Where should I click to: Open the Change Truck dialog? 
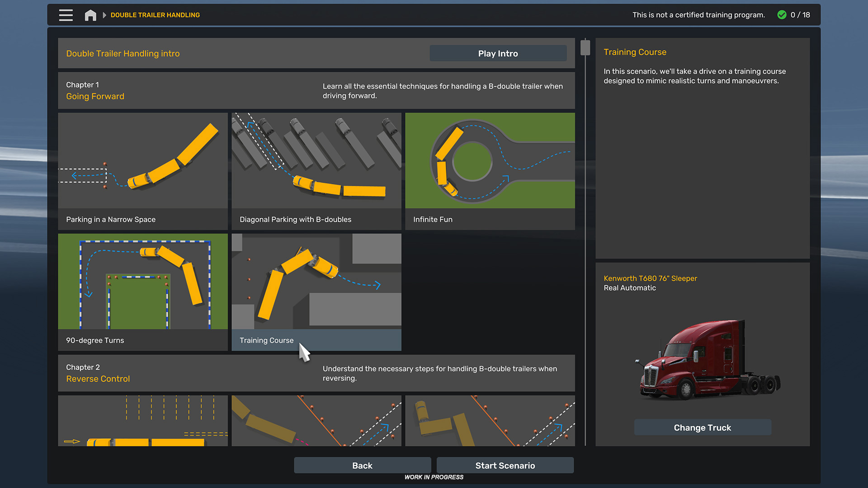[702, 427]
